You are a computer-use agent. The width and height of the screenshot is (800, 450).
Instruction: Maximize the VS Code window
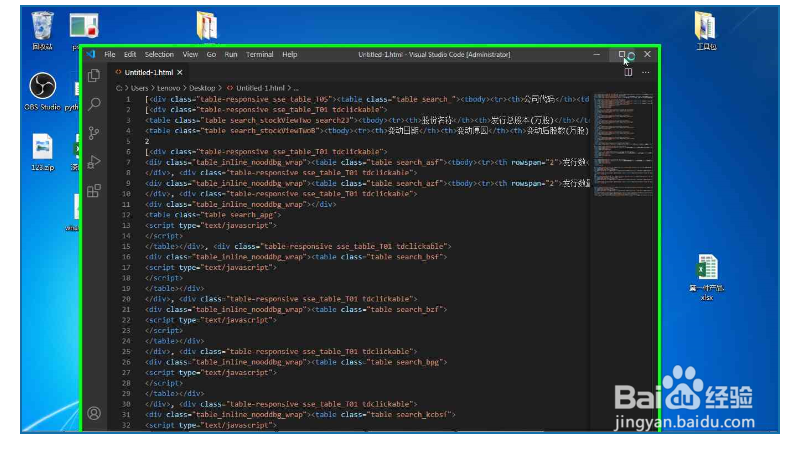point(621,54)
